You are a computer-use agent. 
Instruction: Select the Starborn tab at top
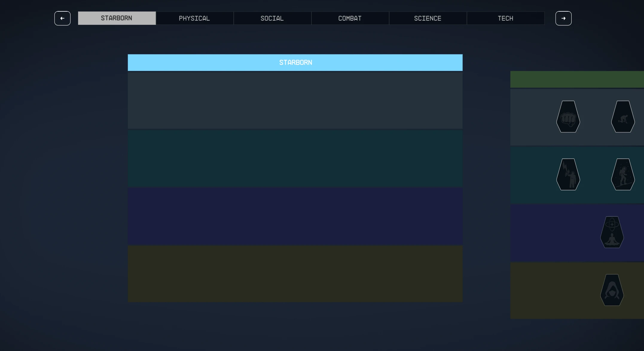point(117,18)
